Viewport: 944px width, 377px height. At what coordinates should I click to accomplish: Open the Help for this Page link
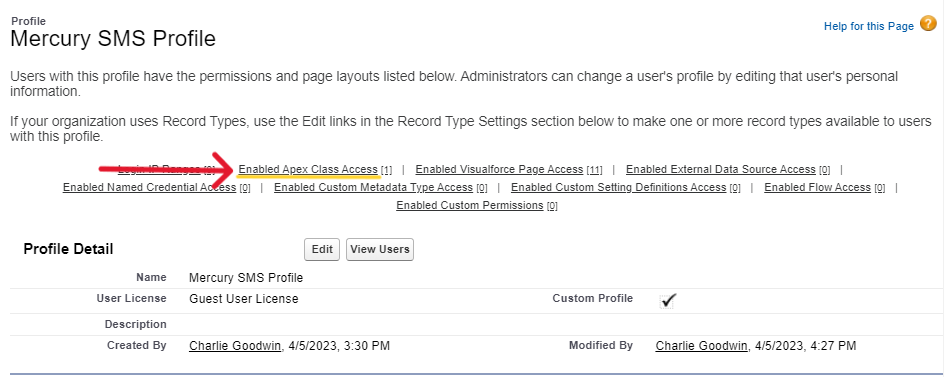coord(869,26)
